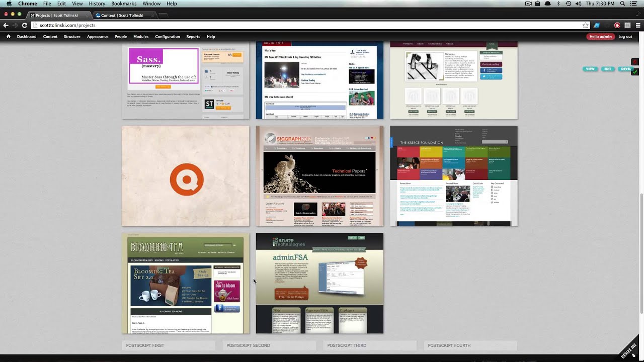This screenshot has height=362, width=644.
Task: Click the gray square extension icon
Action: 627,25
